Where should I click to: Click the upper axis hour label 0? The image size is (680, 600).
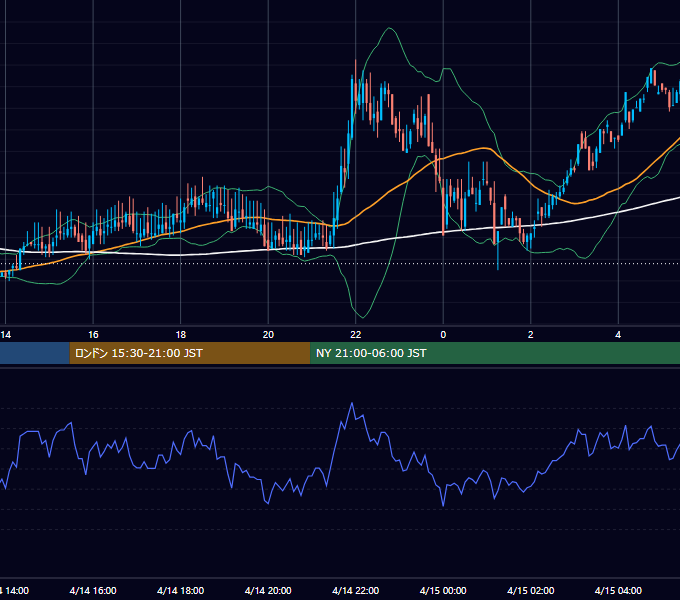443,335
